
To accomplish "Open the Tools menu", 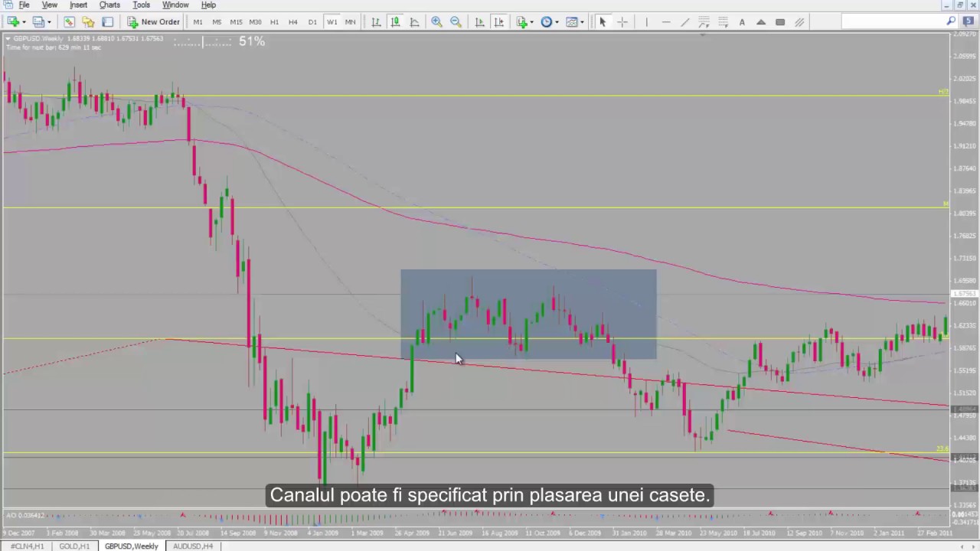I will [x=141, y=5].
